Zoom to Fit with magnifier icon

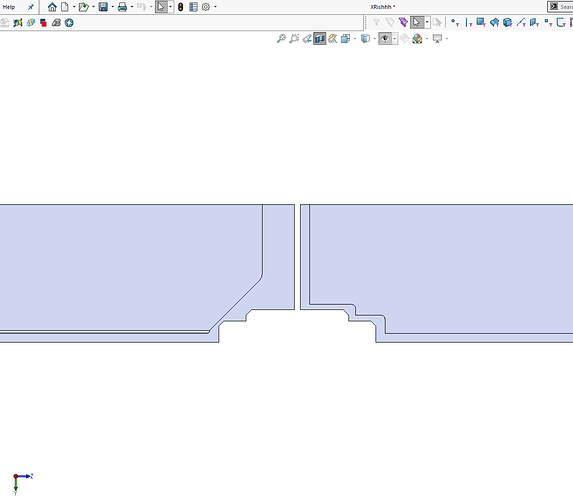point(281,38)
